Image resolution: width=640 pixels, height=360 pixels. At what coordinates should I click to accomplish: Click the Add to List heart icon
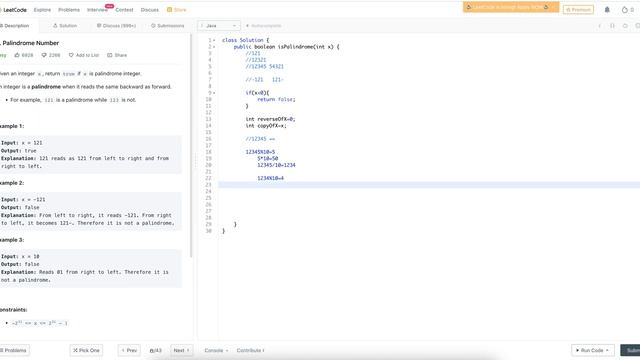(71, 55)
